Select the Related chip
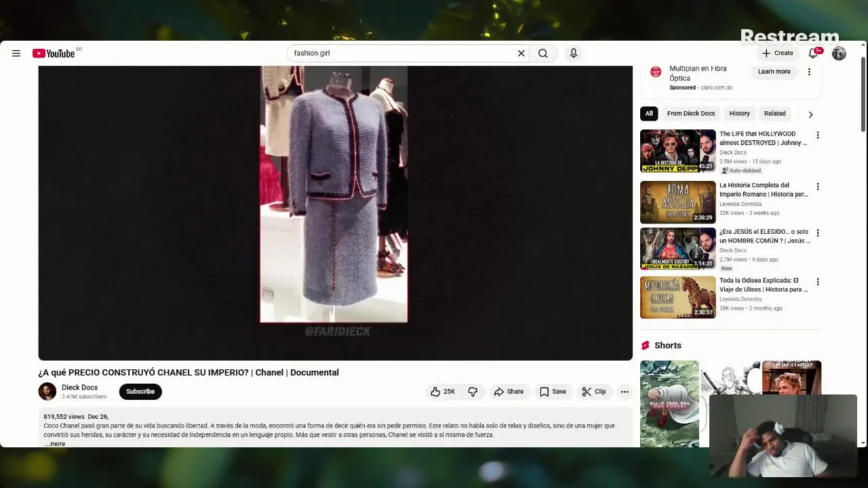868x488 pixels. tap(774, 114)
